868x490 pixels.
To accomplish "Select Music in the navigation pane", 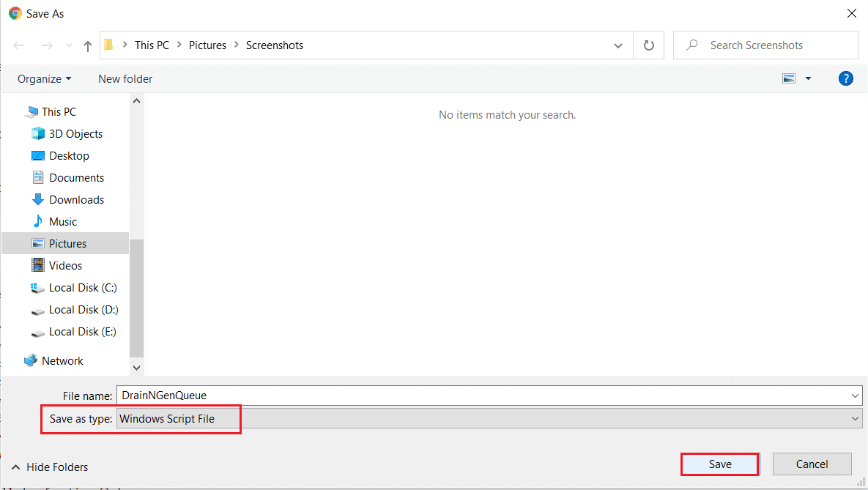I will pos(63,222).
